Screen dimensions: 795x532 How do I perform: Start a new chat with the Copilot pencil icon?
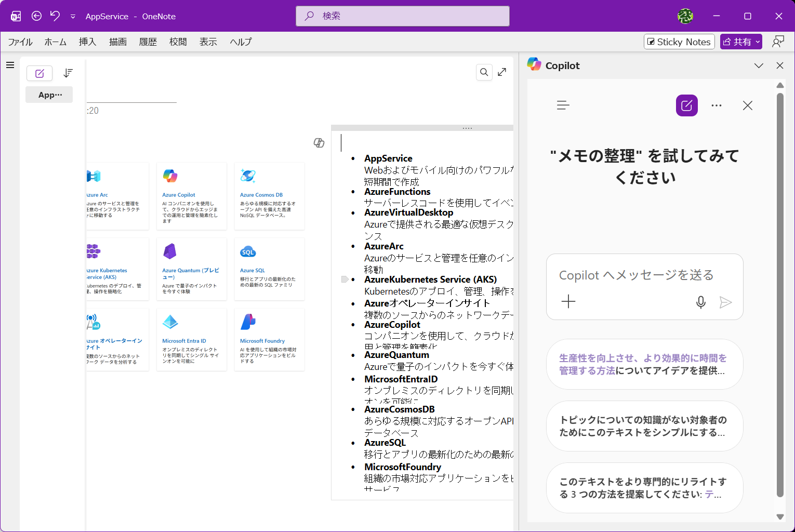pos(686,105)
